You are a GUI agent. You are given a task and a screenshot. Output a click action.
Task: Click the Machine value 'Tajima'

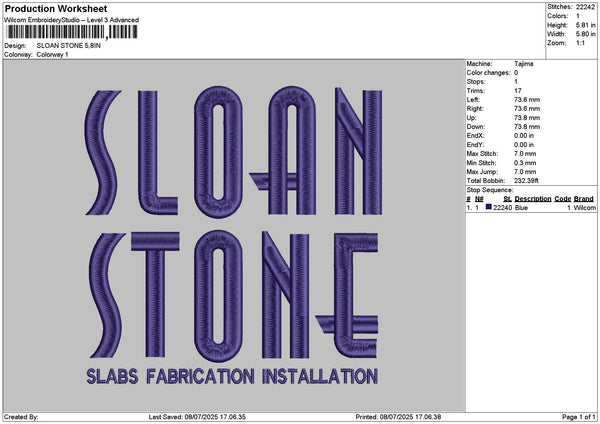[x=524, y=64]
